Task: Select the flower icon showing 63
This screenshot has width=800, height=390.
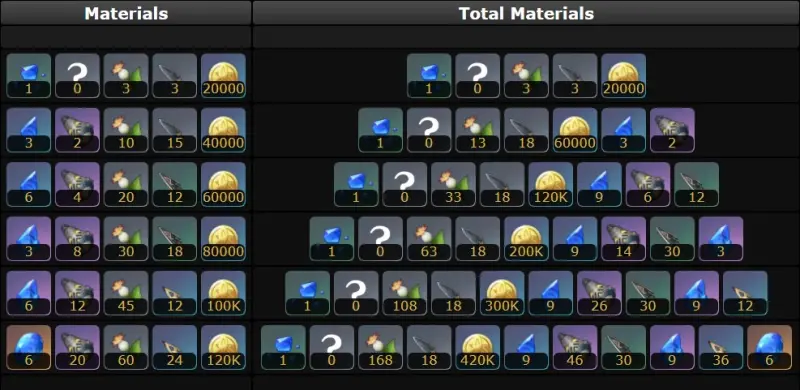Action: click(429, 238)
